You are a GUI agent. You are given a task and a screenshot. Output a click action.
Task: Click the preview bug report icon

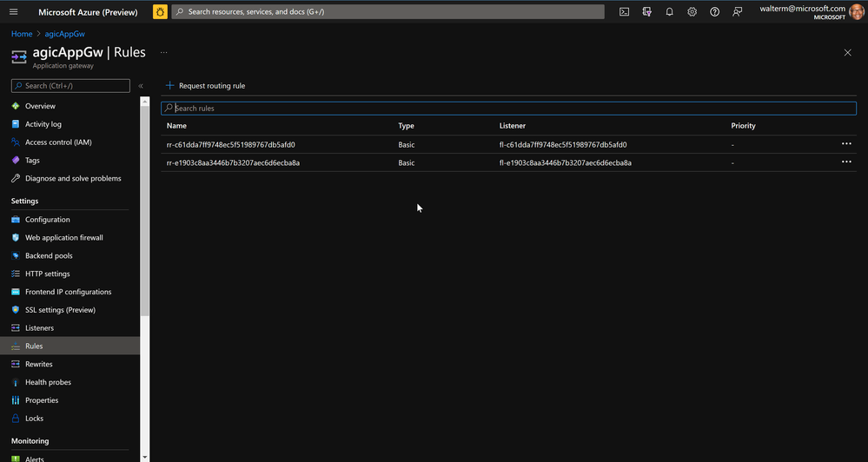tap(160, 11)
